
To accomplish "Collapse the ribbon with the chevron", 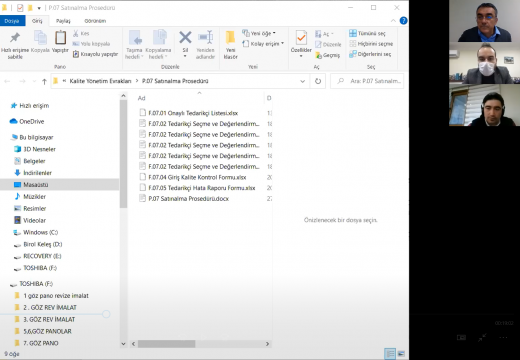I will [x=393, y=21].
